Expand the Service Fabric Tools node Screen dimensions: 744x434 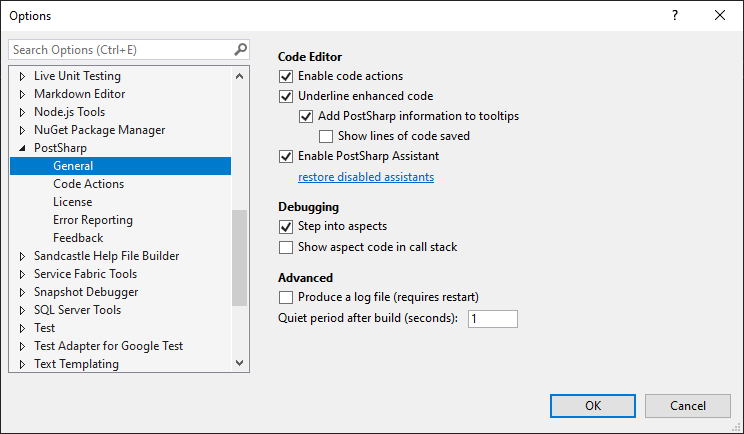(22, 275)
